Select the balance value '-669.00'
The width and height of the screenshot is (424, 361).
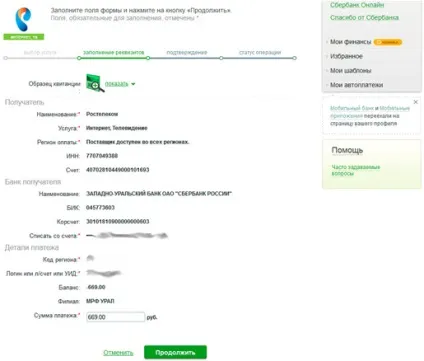(96, 287)
